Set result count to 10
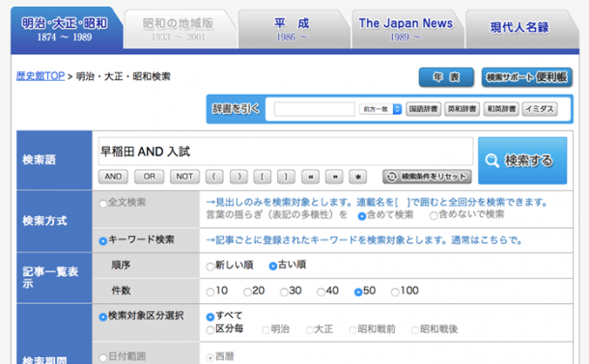 tap(210, 292)
